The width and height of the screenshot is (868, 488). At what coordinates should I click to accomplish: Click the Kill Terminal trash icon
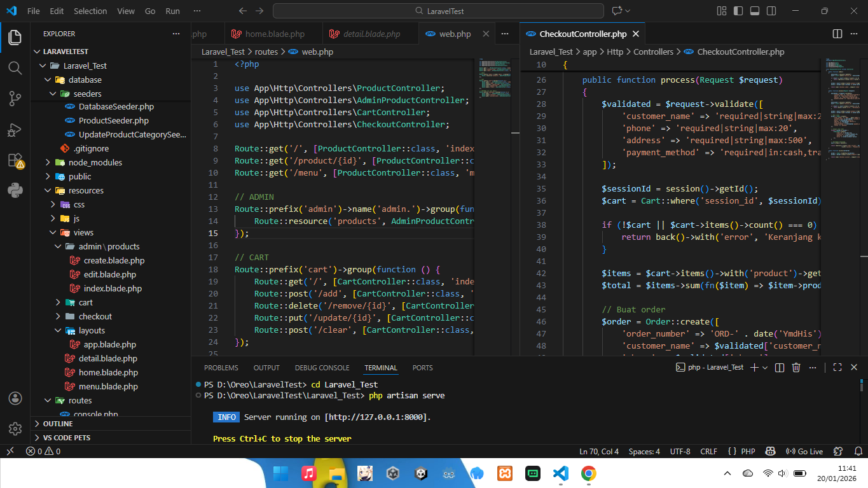pos(796,368)
